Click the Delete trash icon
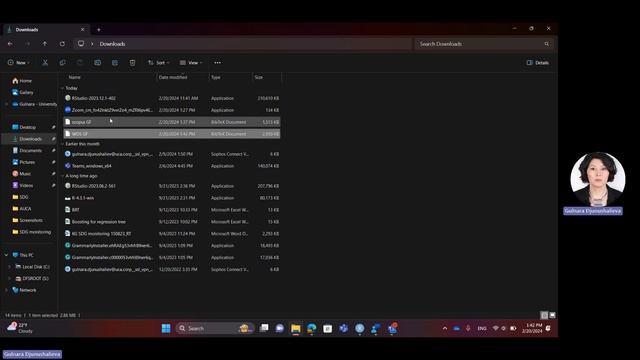This screenshot has height=360, width=640. (132, 62)
